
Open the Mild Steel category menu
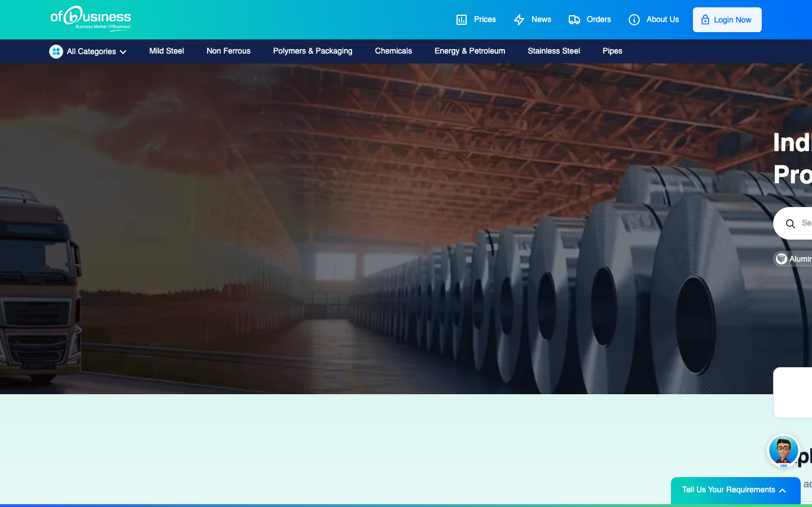point(166,51)
